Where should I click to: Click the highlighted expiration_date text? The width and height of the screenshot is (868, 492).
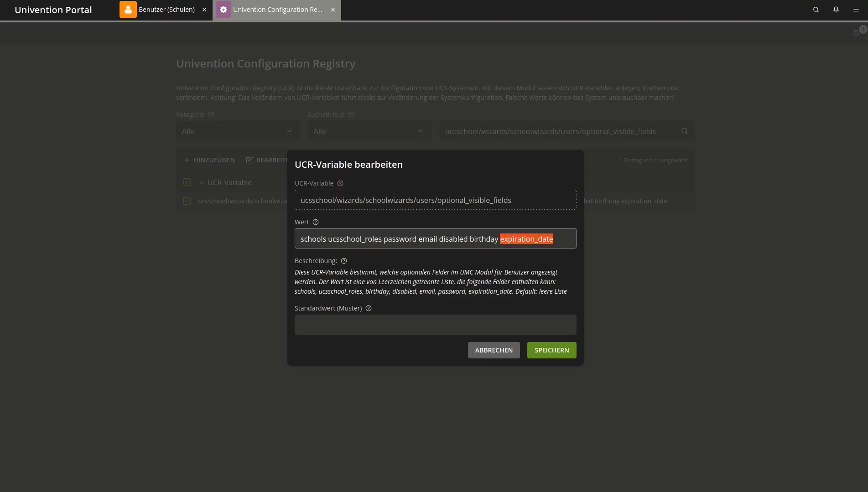[x=526, y=239]
